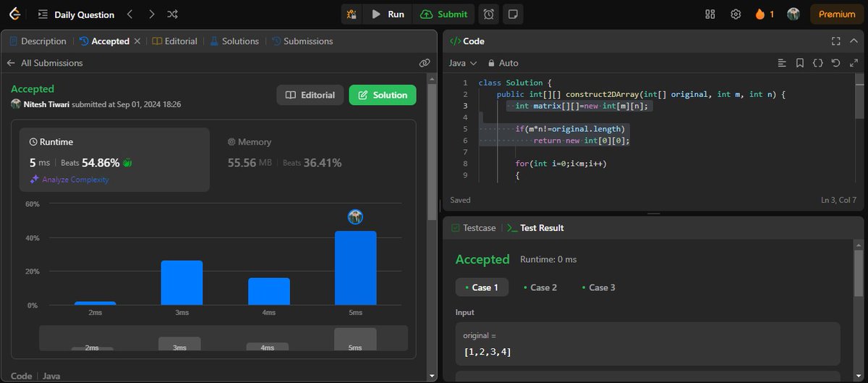This screenshot has width=868, height=383.
Task: Select Case 3
Action: [x=598, y=287]
